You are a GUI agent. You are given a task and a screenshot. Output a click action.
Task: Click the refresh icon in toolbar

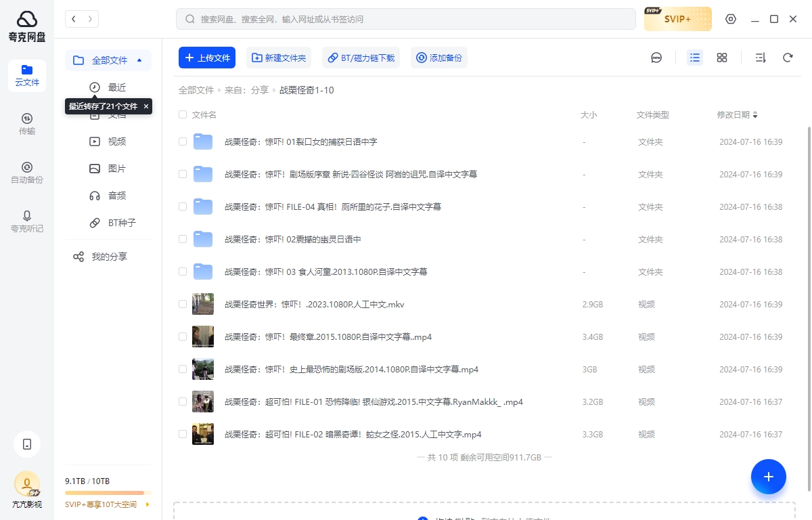pos(788,58)
